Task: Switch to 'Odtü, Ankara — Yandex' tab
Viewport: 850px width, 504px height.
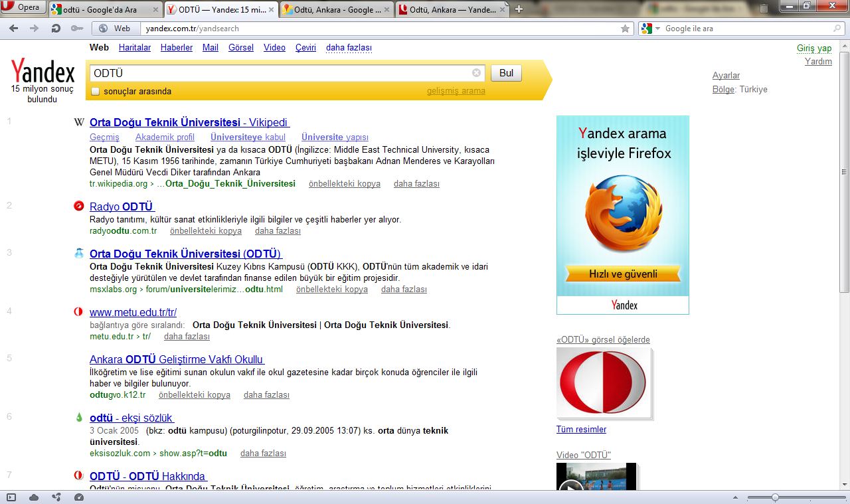Action: (452, 9)
